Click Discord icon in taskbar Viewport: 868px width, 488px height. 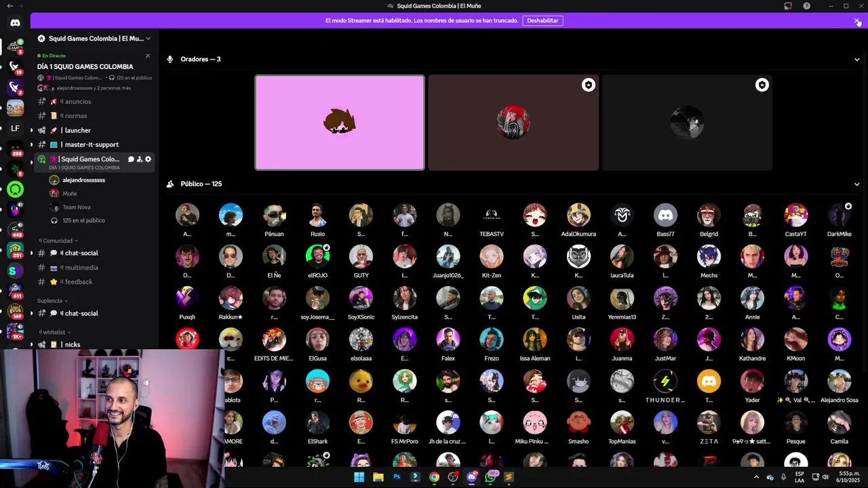click(471, 477)
